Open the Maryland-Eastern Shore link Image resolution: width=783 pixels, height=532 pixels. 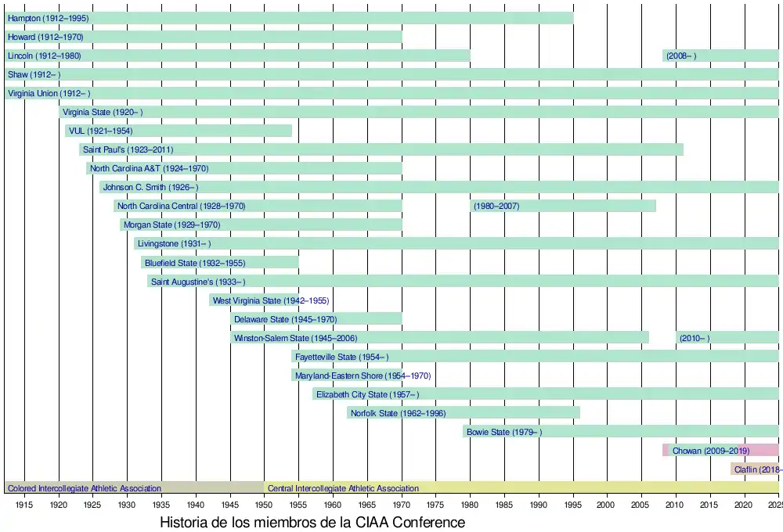pyautogui.click(x=363, y=376)
